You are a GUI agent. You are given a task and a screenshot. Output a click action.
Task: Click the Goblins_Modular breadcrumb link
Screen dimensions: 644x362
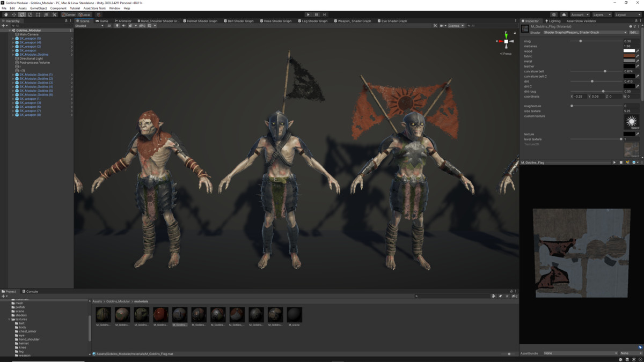118,301
